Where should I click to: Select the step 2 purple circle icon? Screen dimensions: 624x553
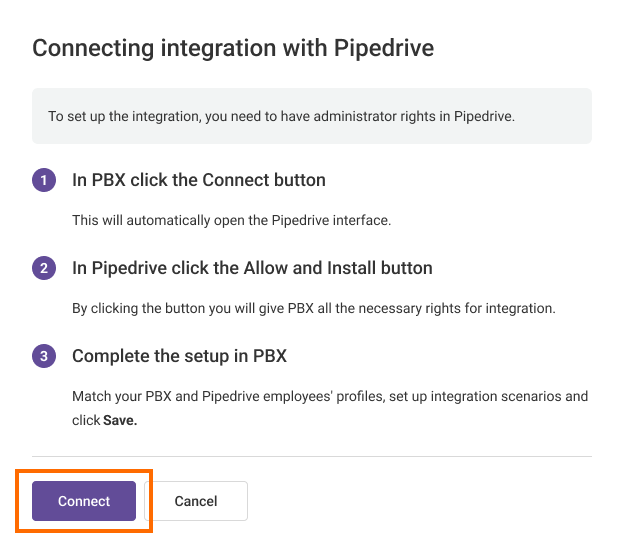coord(44,269)
